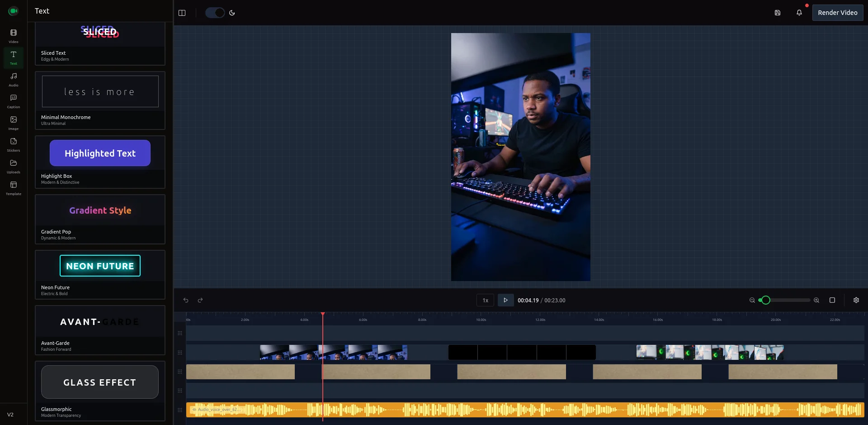The width and height of the screenshot is (868, 425).
Task: Click the Render Video button
Action: [837, 12]
